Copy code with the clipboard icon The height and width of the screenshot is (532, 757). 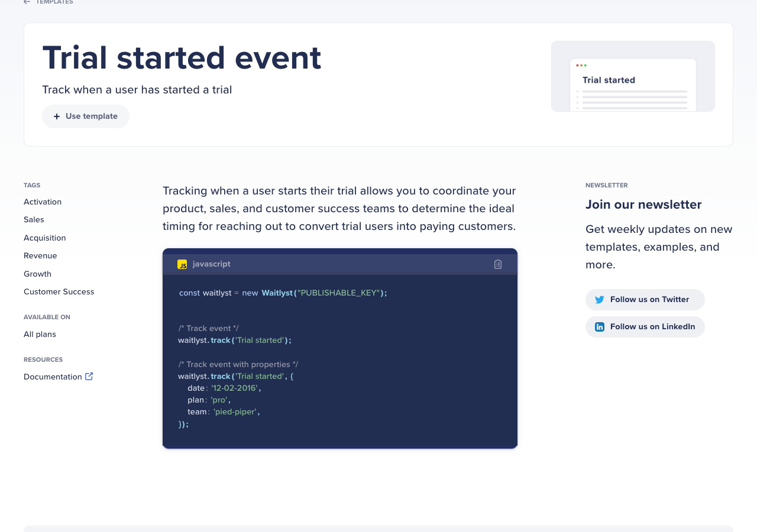498,264
